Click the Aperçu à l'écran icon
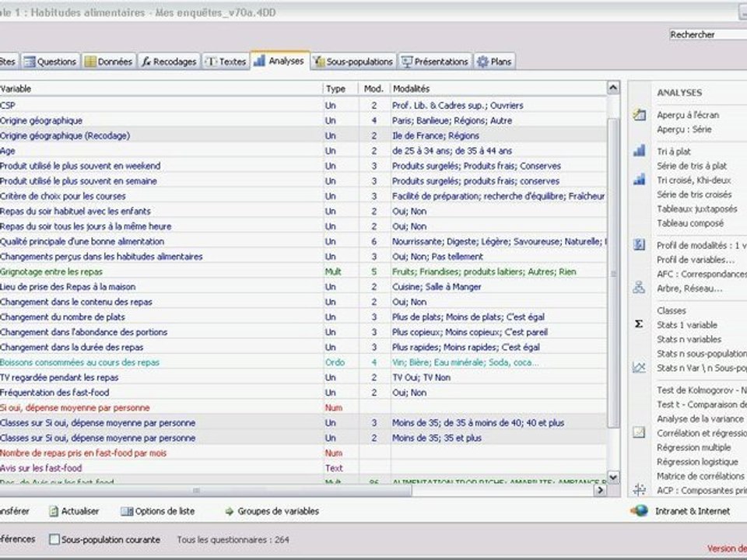Image resolution: width=747 pixels, height=560 pixels. (640, 115)
